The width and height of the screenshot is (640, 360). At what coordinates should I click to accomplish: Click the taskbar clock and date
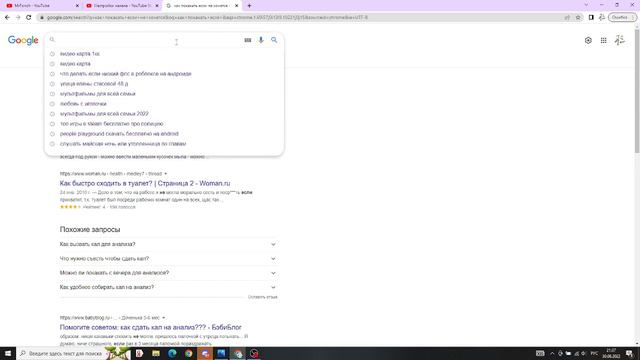(x=611, y=353)
